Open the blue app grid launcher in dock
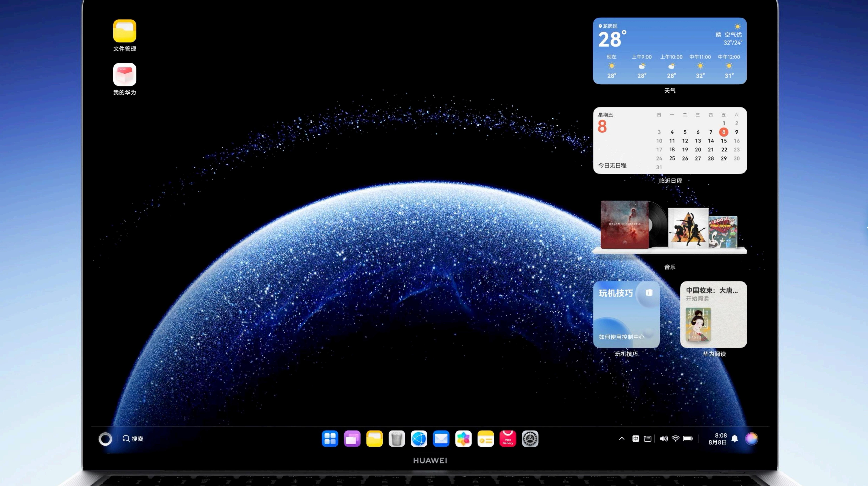The image size is (868, 486). coord(330,439)
